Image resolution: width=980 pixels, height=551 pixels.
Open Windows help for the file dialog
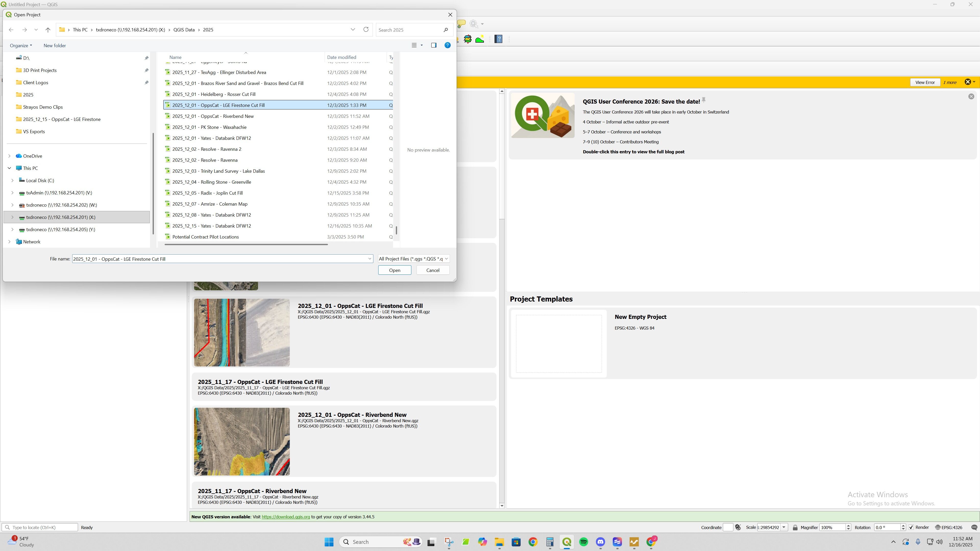click(448, 45)
